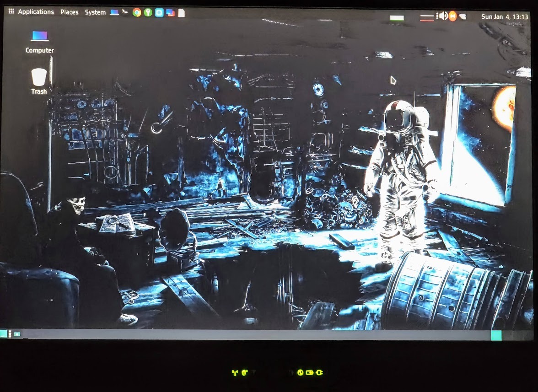Select the Trash desktop icon

[39, 81]
